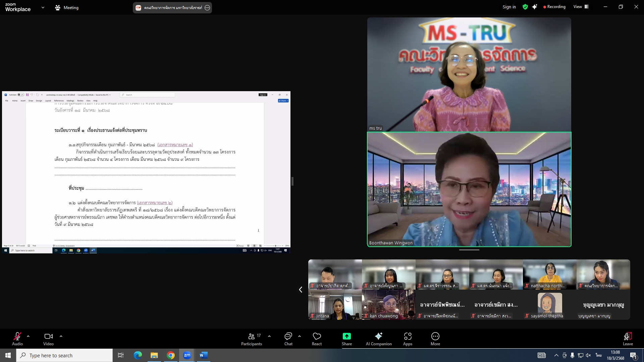
Task: Click the green encryption shield icon
Action: (525, 7)
